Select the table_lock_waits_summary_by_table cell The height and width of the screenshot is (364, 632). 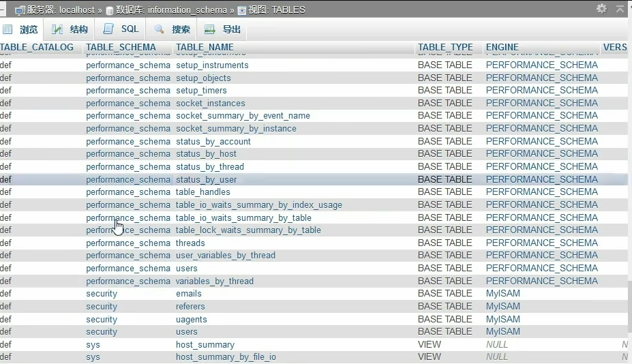tap(248, 230)
